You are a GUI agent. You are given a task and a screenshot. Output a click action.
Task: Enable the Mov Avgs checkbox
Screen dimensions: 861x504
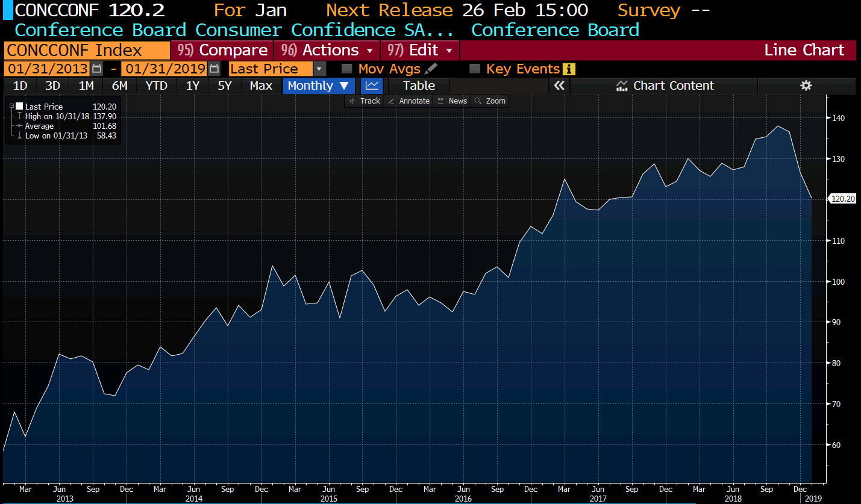347,69
